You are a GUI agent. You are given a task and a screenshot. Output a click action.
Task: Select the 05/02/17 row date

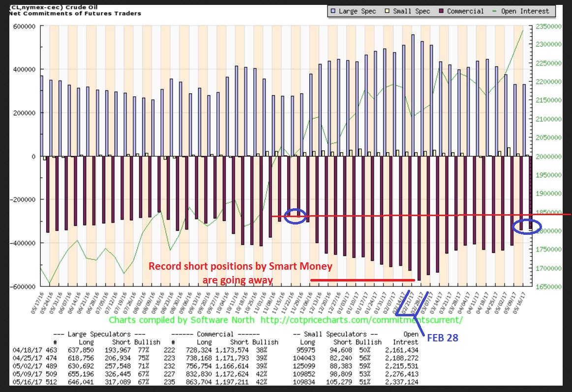pyautogui.click(x=28, y=366)
